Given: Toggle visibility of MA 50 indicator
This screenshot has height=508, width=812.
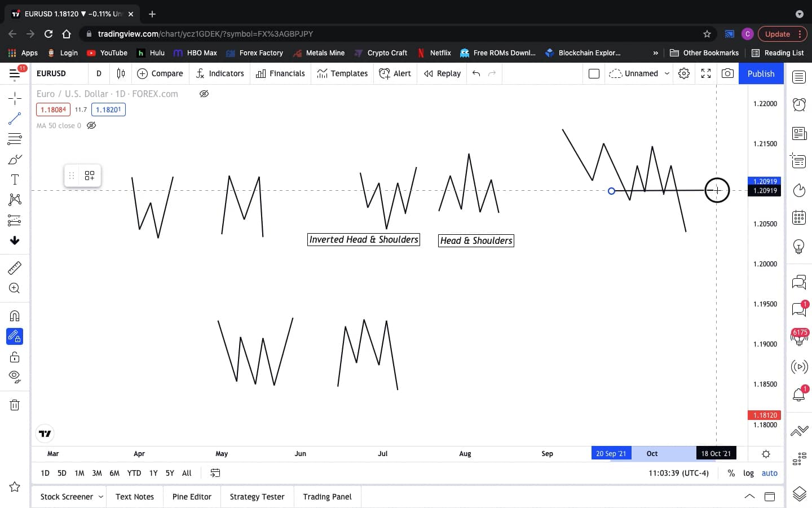Looking at the screenshot, I should pos(91,125).
